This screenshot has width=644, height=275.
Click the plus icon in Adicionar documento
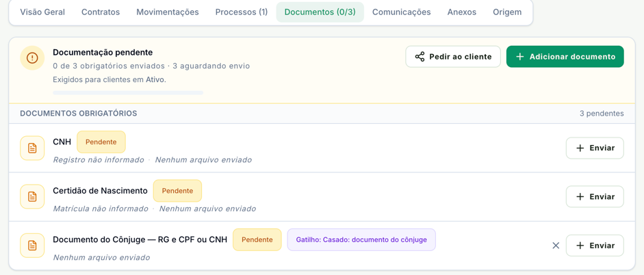pos(519,57)
